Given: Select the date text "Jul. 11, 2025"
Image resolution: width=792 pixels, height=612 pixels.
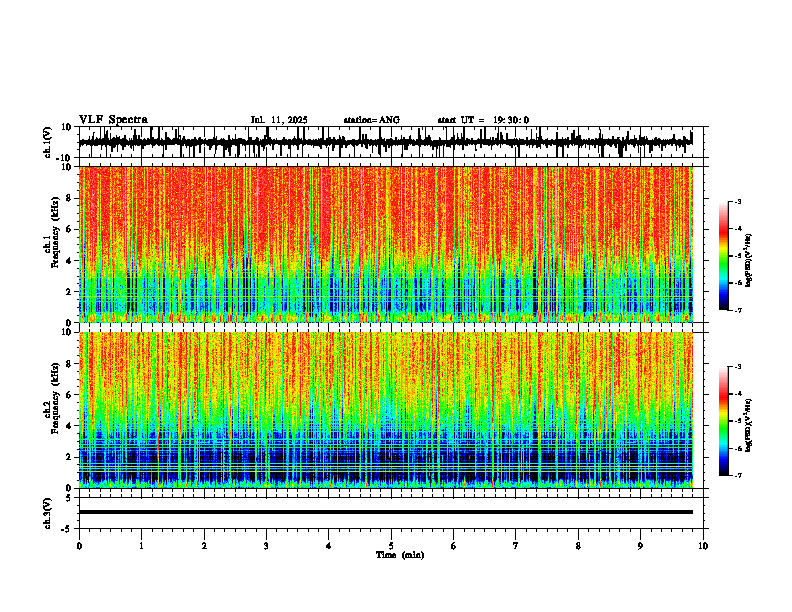Looking at the screenshot, I should 279,120.
